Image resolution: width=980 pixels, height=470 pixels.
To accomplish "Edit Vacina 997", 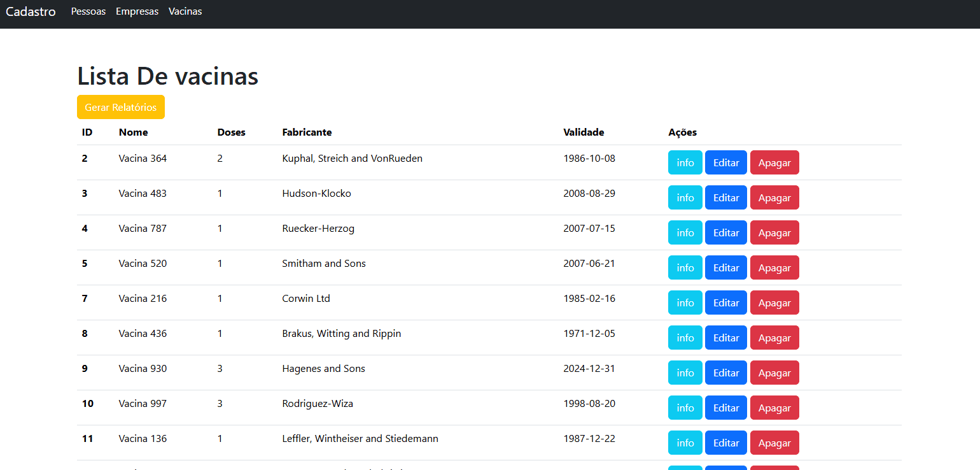I will coord(726,408).
